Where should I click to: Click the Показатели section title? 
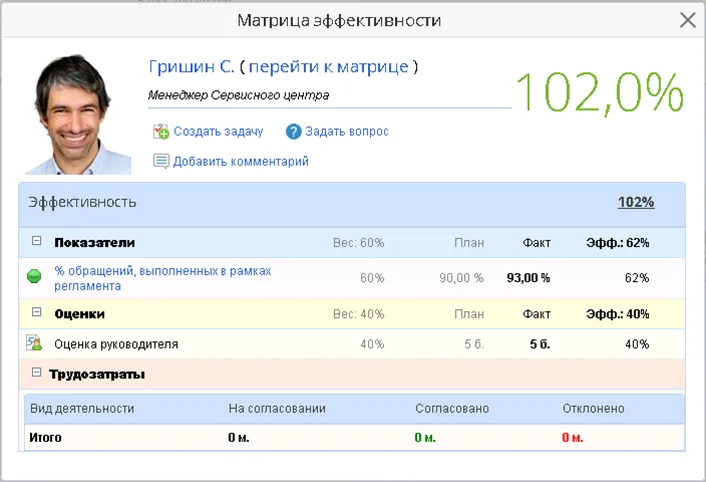[x=95, y=243]
